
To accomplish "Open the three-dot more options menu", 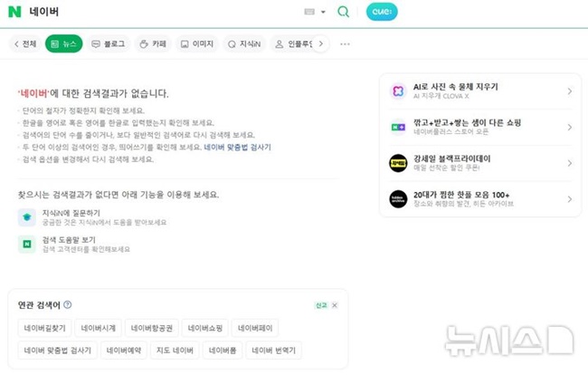I will click(345, 43).
